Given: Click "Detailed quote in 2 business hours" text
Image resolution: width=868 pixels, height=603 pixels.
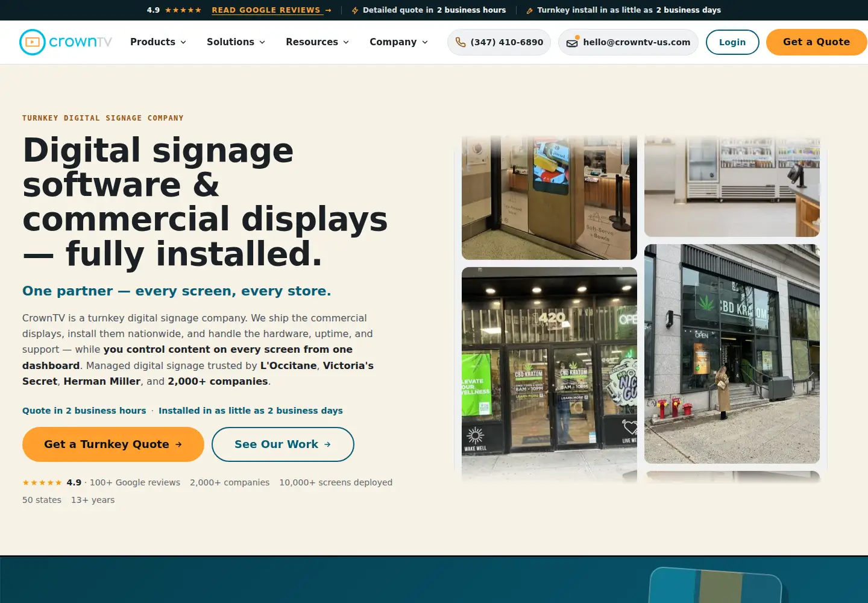Looking at the screenshot, I should [x=435, y=10].
